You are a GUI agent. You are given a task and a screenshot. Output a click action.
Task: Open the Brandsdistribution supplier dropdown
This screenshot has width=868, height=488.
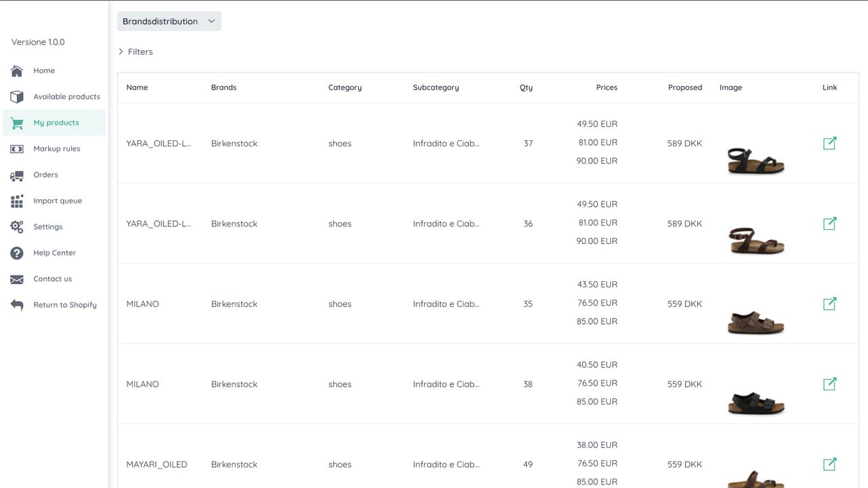(x=169, y=21)
